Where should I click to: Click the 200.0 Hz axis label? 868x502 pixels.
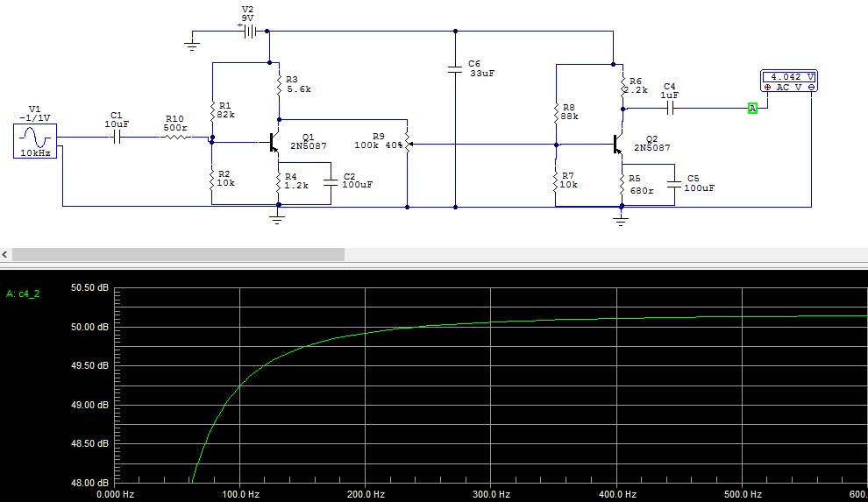366,494
